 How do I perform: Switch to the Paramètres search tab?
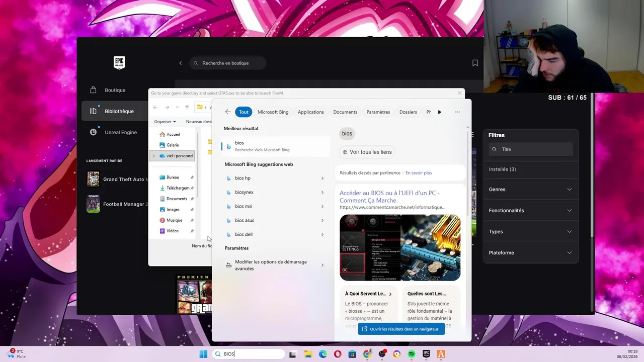[x=378, y=112]
